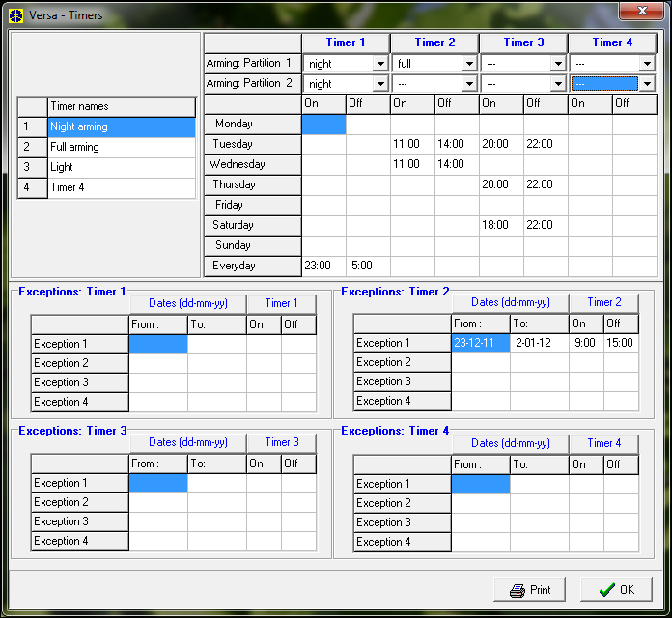This screenshot has height=618, width=672.
Task: Click Timer 4 Exception 2 row label
Action: coord(402,503)
